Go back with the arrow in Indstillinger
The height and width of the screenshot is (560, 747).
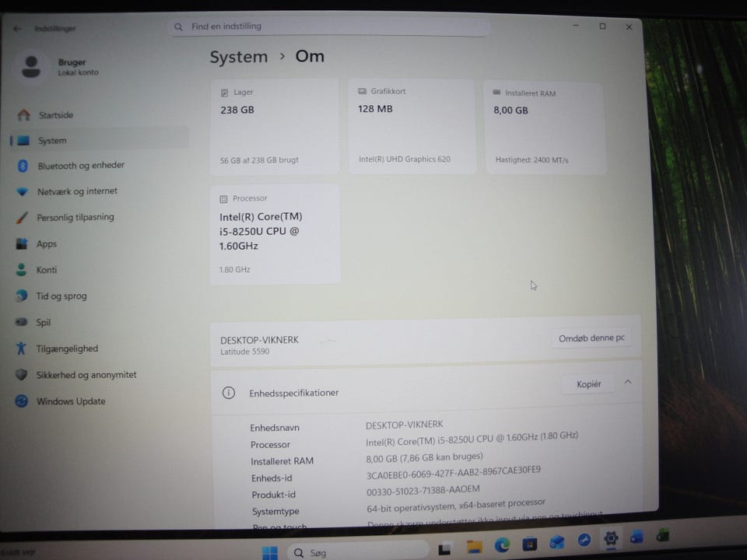[17, 29]
